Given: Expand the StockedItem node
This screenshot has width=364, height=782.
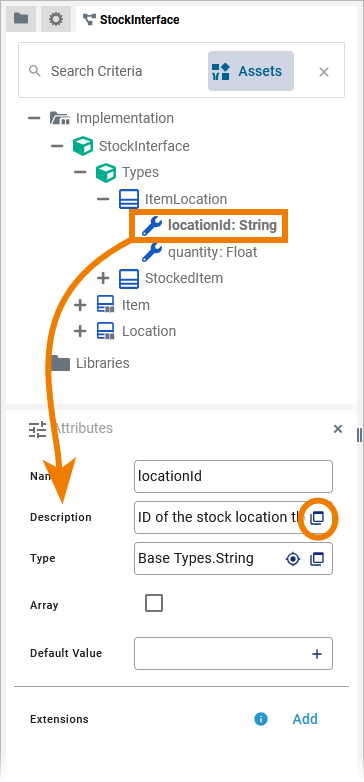Looking at the screenshot, I should click(103, 278).
